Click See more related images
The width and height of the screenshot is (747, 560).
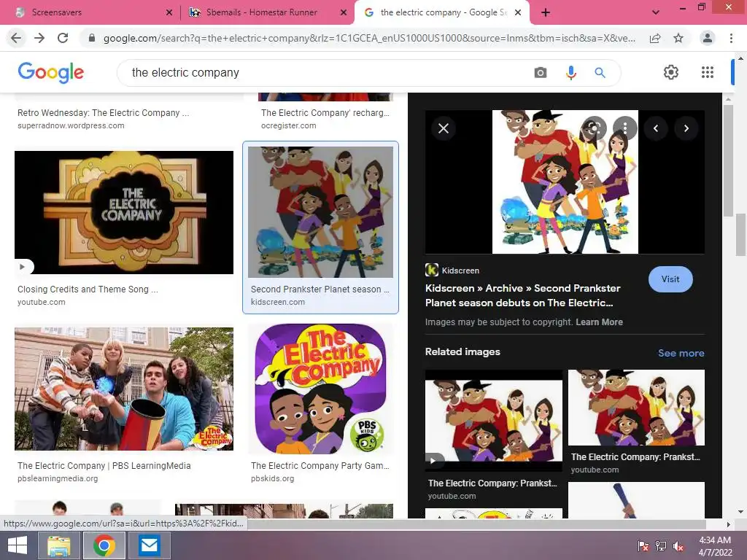click(x=681, y=353)
